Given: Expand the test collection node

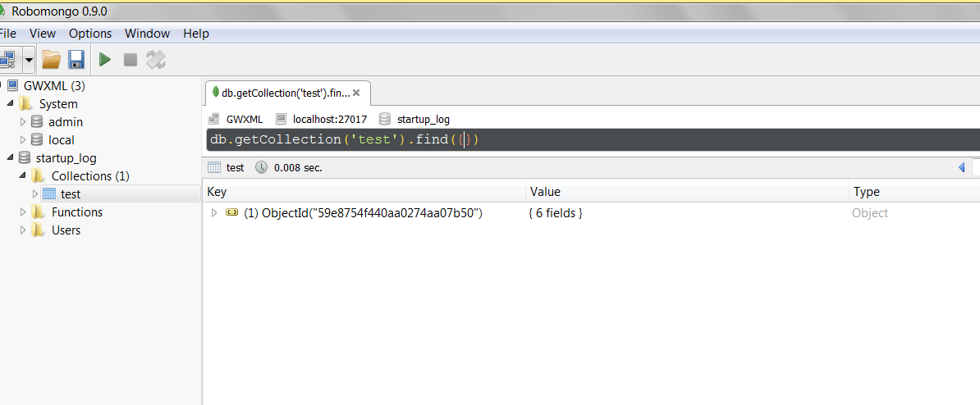Looking at the screenshot, I should pos(35,194).
